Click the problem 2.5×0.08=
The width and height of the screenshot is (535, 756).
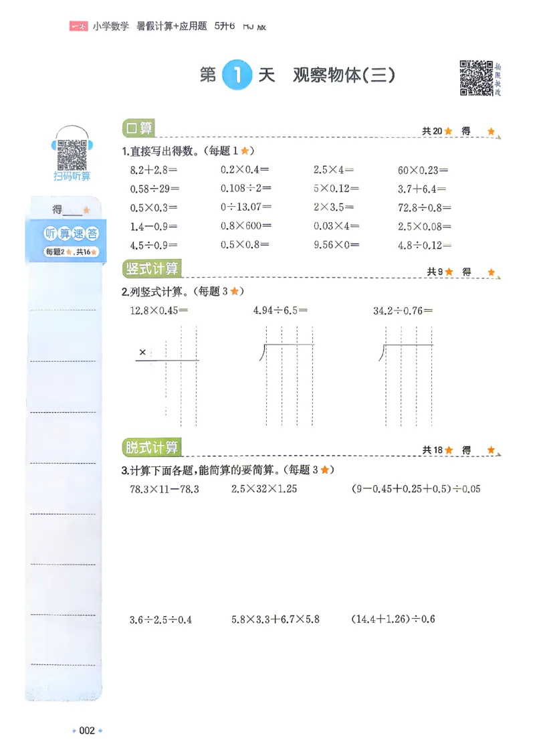(x=424, y=227)
